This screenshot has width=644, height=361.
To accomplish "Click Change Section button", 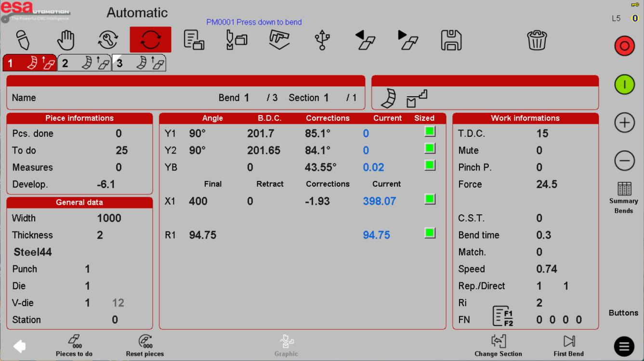I will [498, 346].
